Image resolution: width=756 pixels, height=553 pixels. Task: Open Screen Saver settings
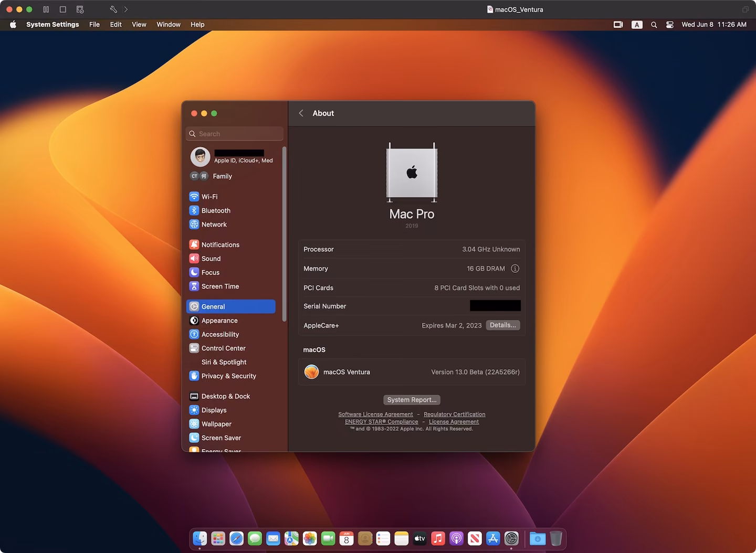click(231, 438)
